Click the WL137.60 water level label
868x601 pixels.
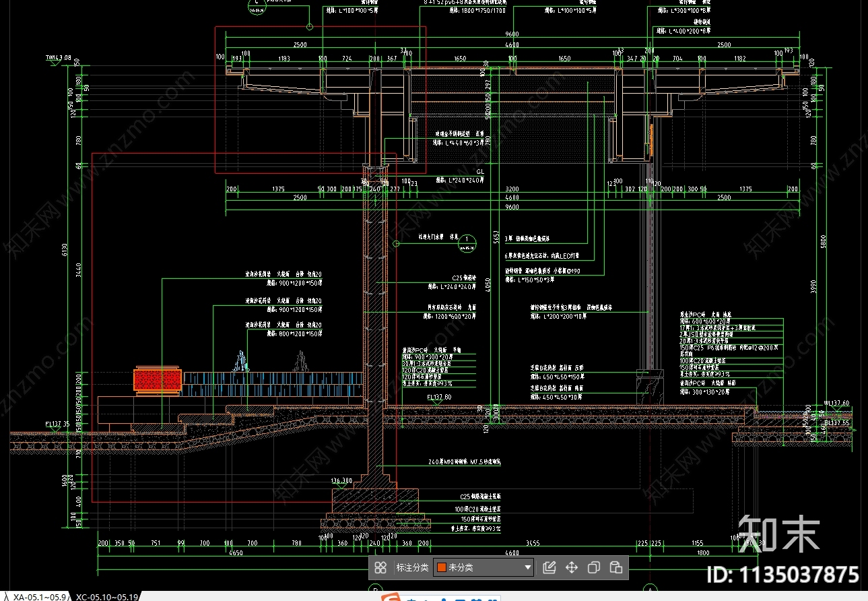coord(836,404)
